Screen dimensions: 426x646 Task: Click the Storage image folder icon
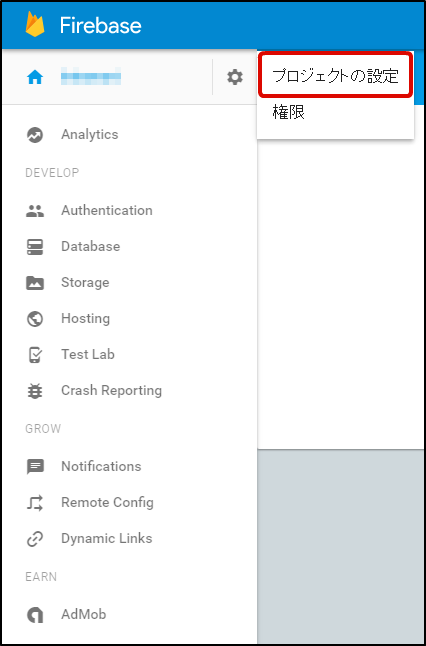[35, 283]
